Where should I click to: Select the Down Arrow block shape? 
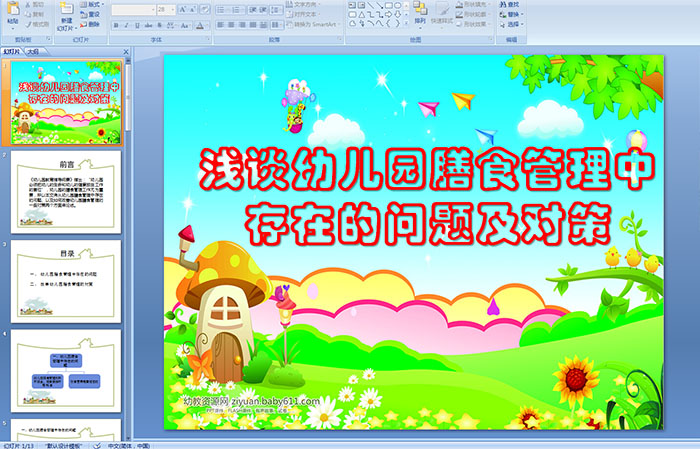coord(397,14)
